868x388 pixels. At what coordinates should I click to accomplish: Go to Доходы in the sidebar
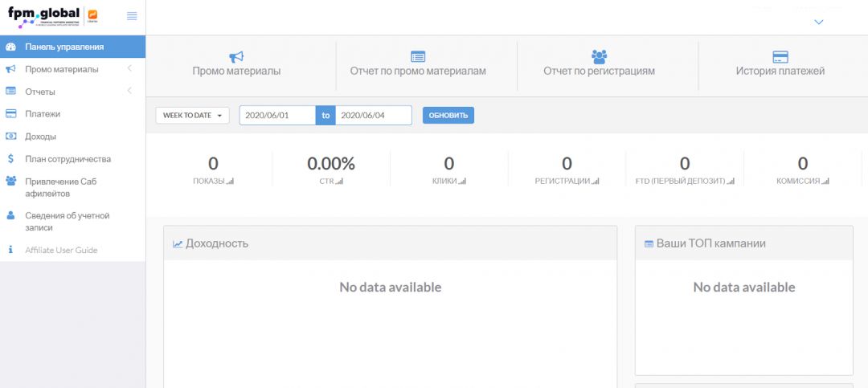click(40, 137)
